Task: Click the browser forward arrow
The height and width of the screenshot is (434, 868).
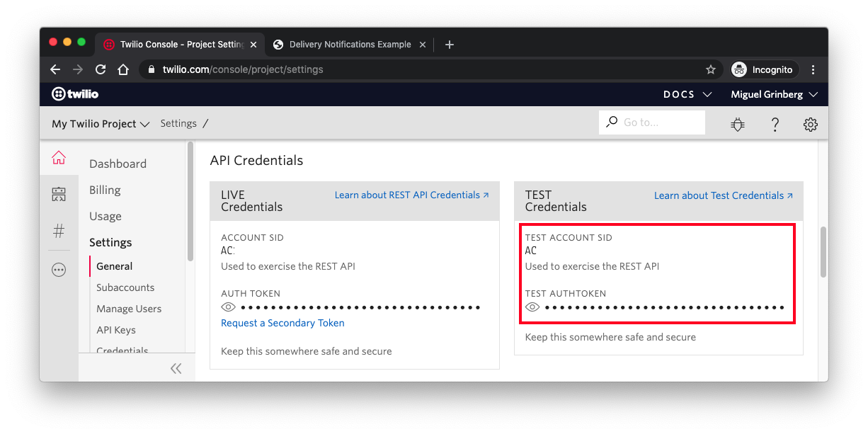Action: point(78,69)
